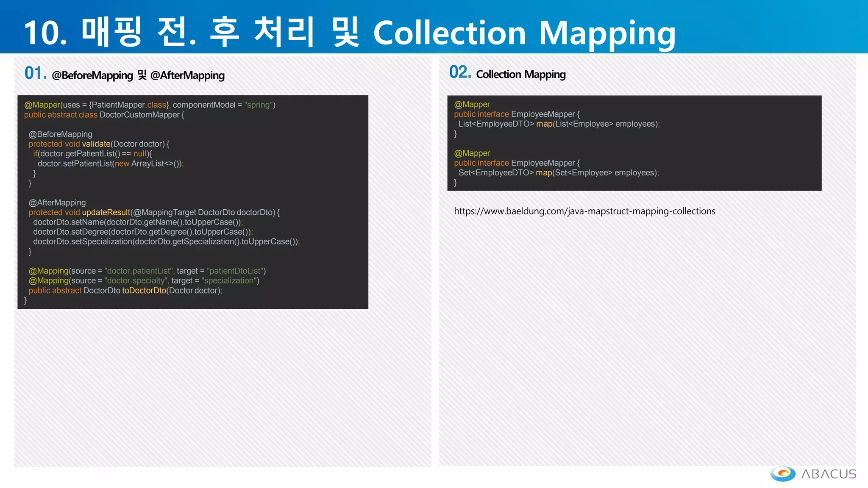868x488 pixels.
Task: Click the "spring" componentModel string
Action: (x=259, y=105)
